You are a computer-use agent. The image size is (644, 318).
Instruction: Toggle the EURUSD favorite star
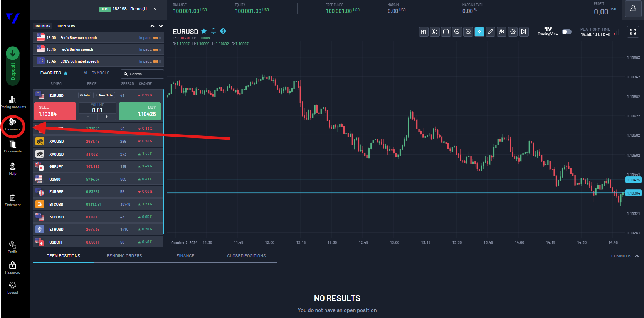click(x=204, y=31)
